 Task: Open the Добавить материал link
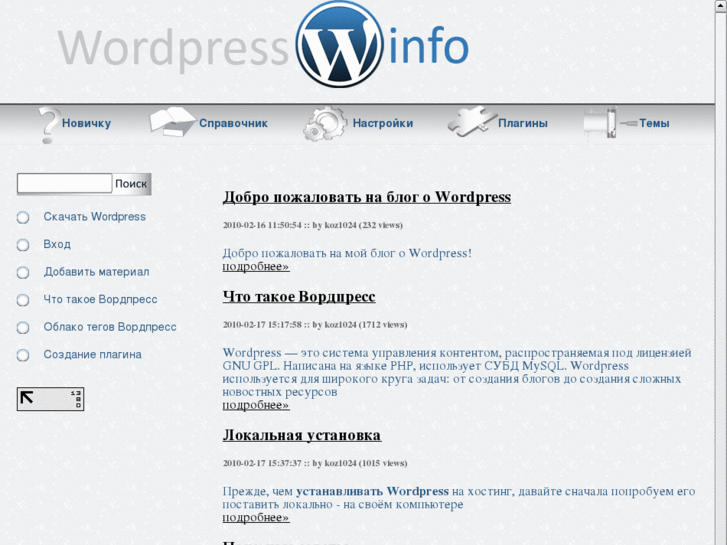[x=96, y=272]
